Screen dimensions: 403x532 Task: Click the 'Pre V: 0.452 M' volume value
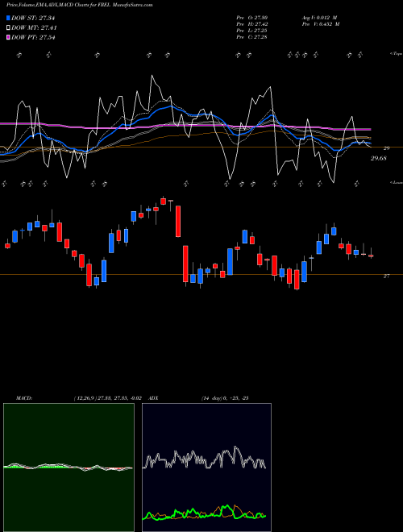coord(321,24)
